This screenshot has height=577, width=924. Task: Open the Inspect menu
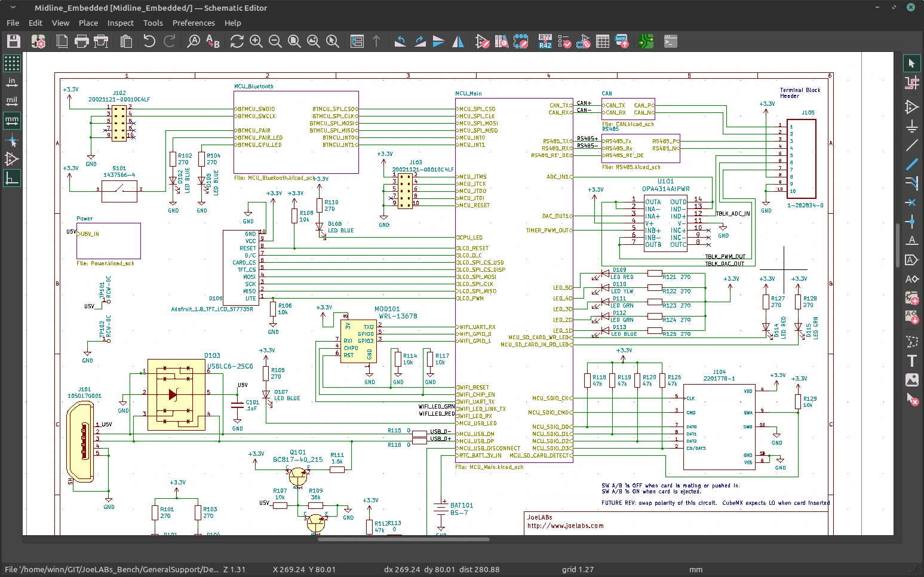pyautogui.click(x=121, y=23)
